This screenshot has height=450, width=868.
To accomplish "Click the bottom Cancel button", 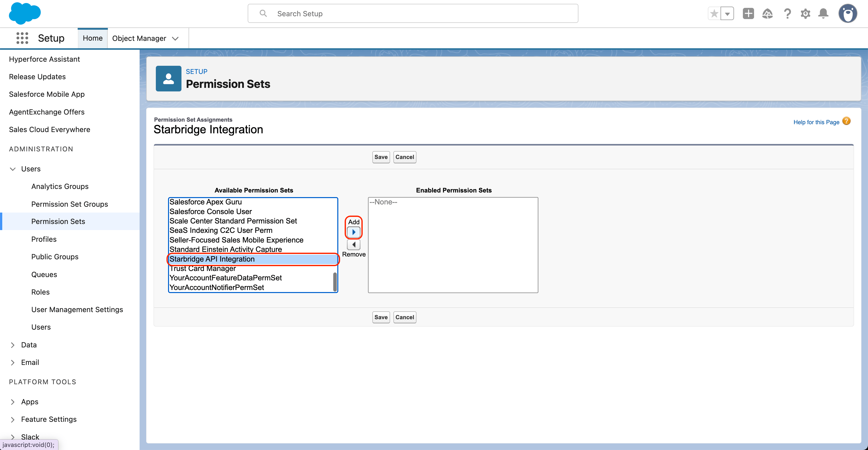I will coord(405,317).
